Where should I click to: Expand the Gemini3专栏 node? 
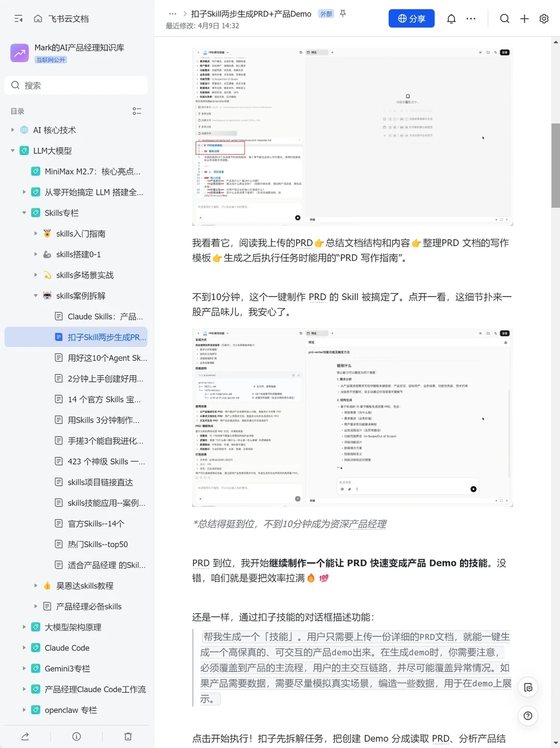pos(24,669)
